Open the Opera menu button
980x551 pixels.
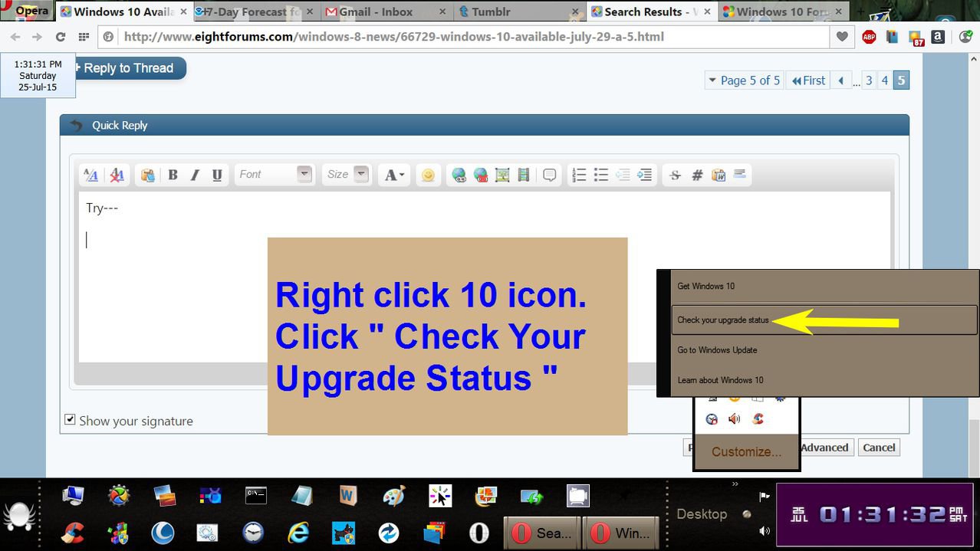[27, 11]
